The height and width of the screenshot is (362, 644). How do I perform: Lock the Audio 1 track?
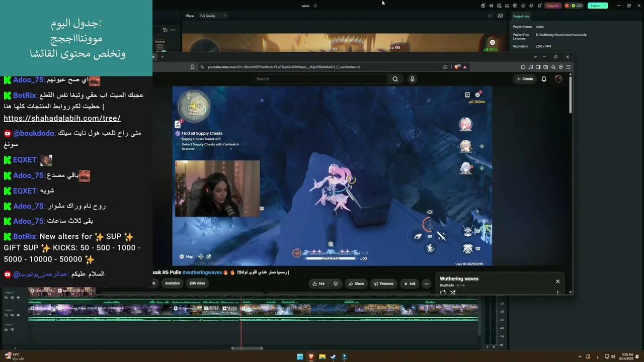coord(6,330)
